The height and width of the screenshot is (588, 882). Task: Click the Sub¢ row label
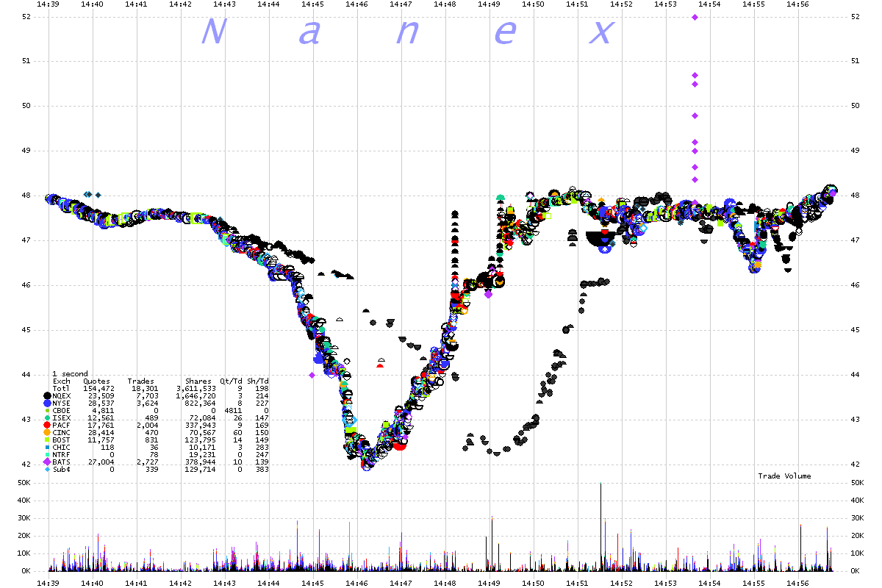62,469
